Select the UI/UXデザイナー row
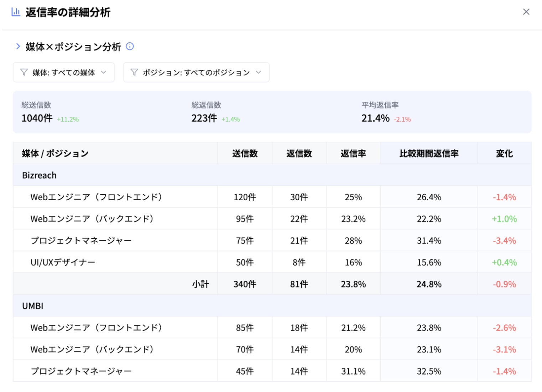The height and width of the screenshot is (392, 542). click(63, 263)
